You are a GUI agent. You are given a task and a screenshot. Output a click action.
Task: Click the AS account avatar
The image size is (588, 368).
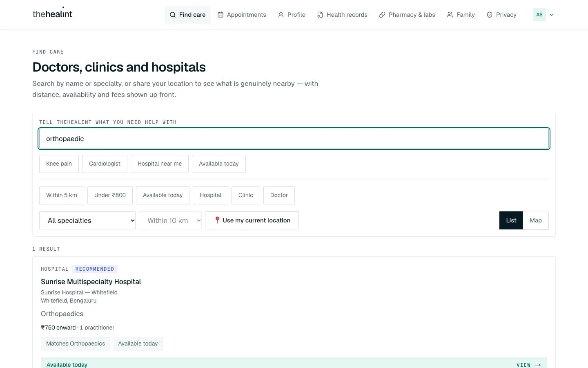(x=539, y=15)
